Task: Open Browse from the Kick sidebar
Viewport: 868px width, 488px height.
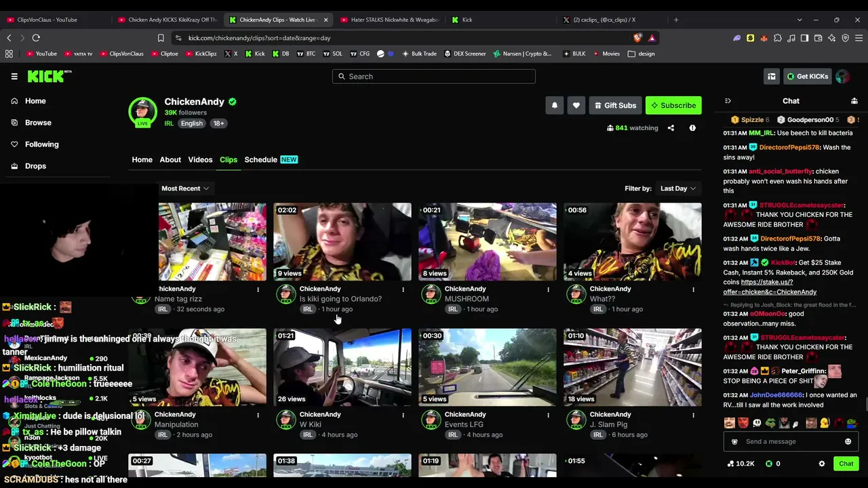Action: tap(38, 123)
